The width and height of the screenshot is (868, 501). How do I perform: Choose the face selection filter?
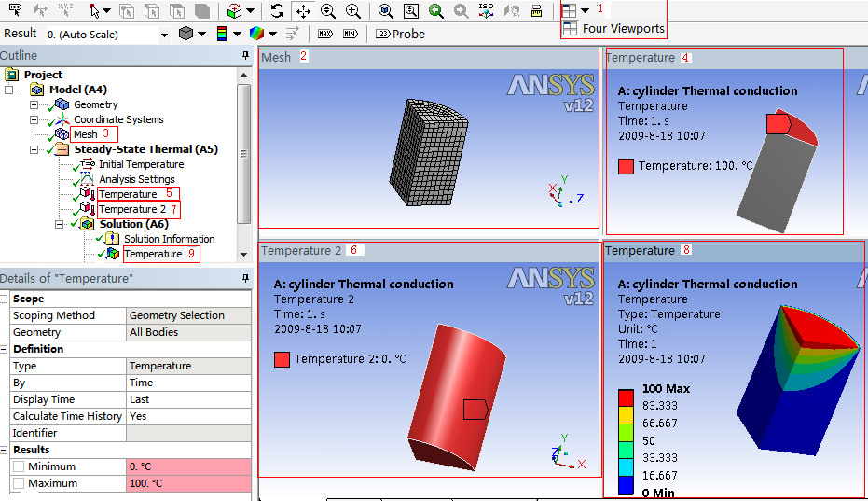coord(177,10)
